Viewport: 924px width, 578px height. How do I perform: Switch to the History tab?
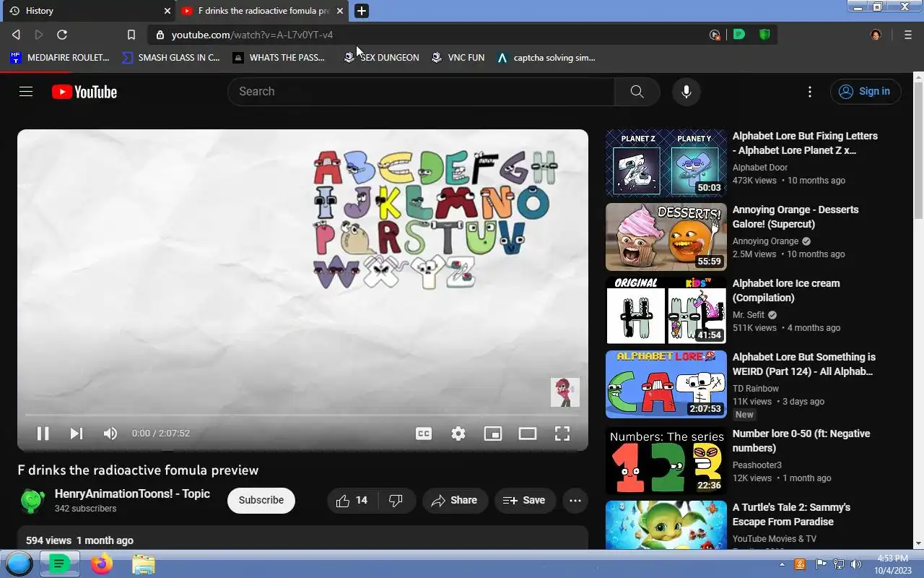pos(87,11)
